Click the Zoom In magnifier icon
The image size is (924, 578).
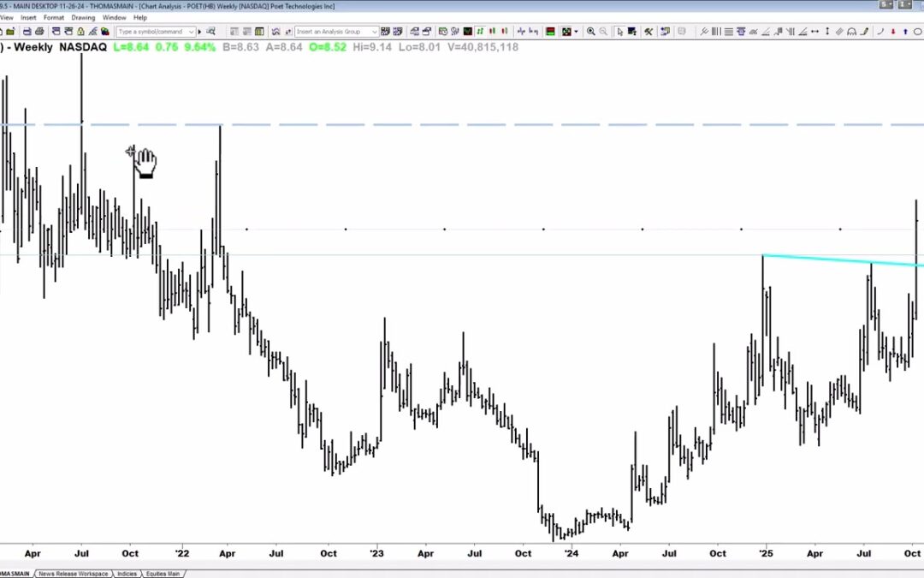tap(591, 32)
